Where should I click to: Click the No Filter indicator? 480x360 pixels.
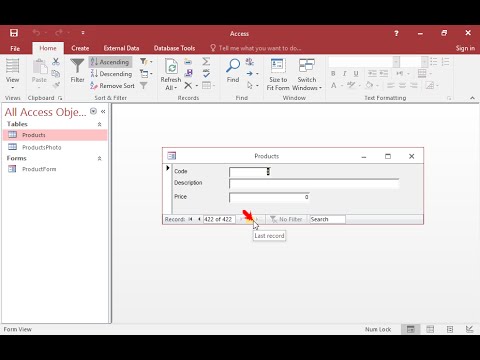[x=286, y=219]
